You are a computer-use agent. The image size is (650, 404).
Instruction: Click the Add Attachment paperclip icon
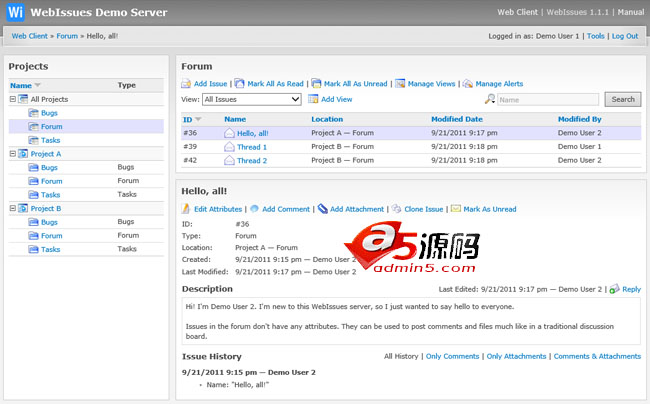coord(322,209)
